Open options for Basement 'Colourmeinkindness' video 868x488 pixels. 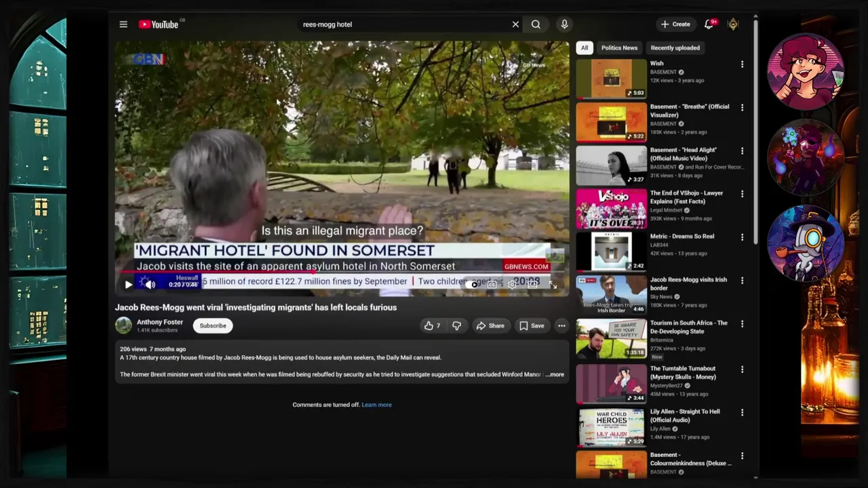point(742,456)
